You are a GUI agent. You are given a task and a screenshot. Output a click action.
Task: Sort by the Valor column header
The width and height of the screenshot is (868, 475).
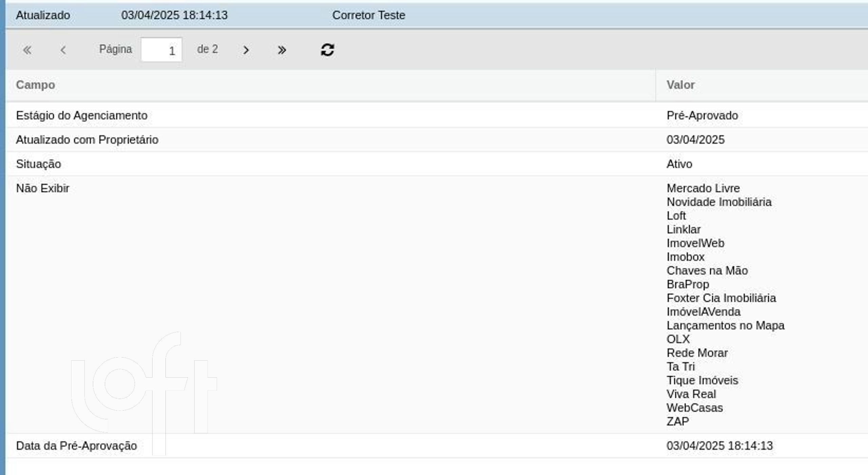(x=762, y=85)
